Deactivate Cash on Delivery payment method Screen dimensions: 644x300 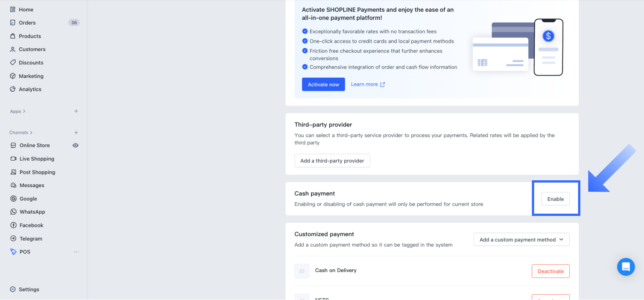[x=550, y=271]
